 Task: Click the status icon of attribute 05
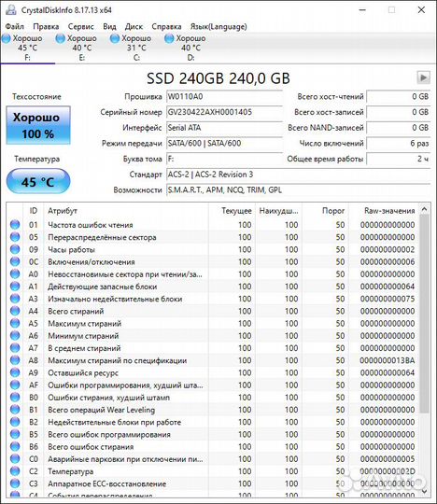click(x=15, y=237)
